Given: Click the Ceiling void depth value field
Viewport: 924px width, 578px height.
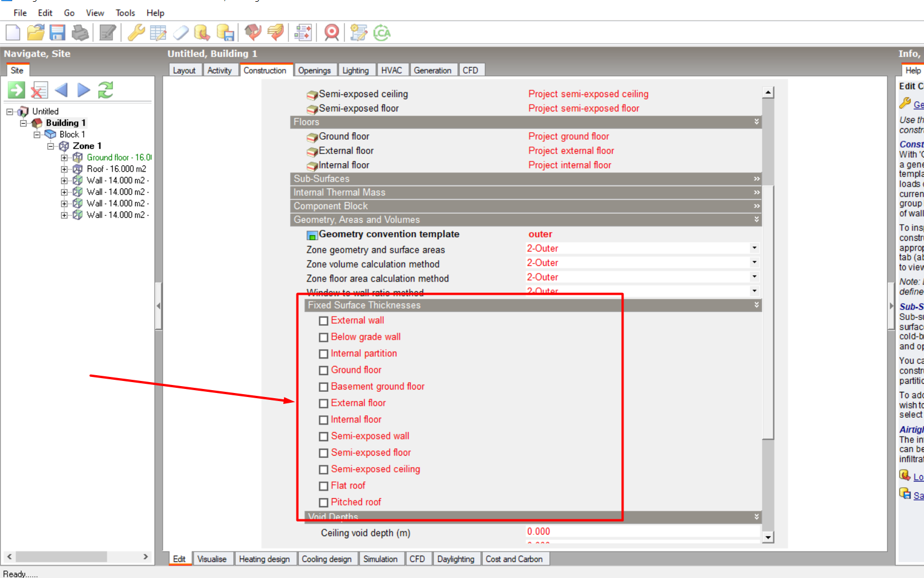Looking at the screenshot, I should tap(642, 532).
